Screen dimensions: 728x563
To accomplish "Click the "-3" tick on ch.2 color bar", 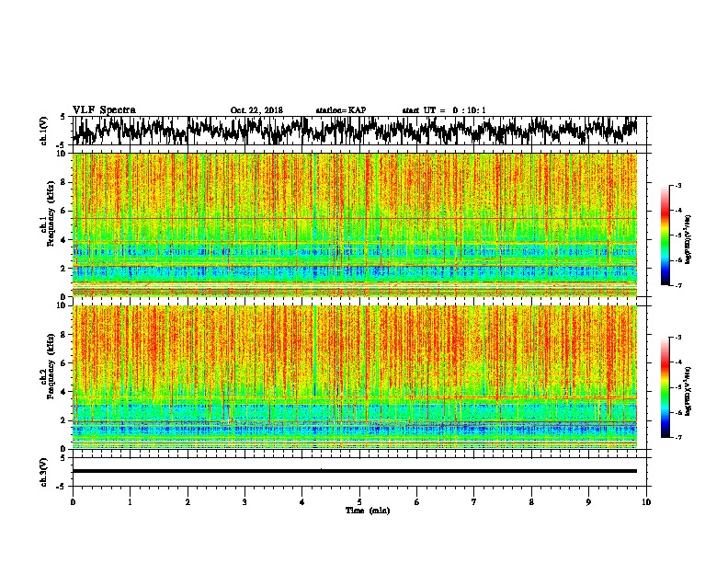I will point(677,338).
